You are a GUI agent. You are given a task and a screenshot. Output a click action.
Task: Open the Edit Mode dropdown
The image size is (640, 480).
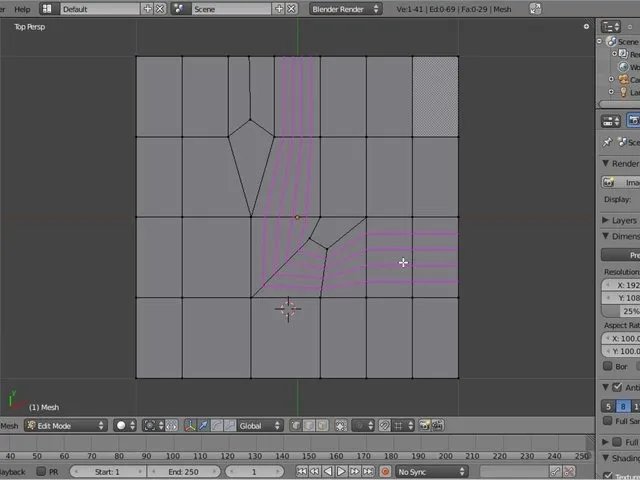[x=66, y=426]
